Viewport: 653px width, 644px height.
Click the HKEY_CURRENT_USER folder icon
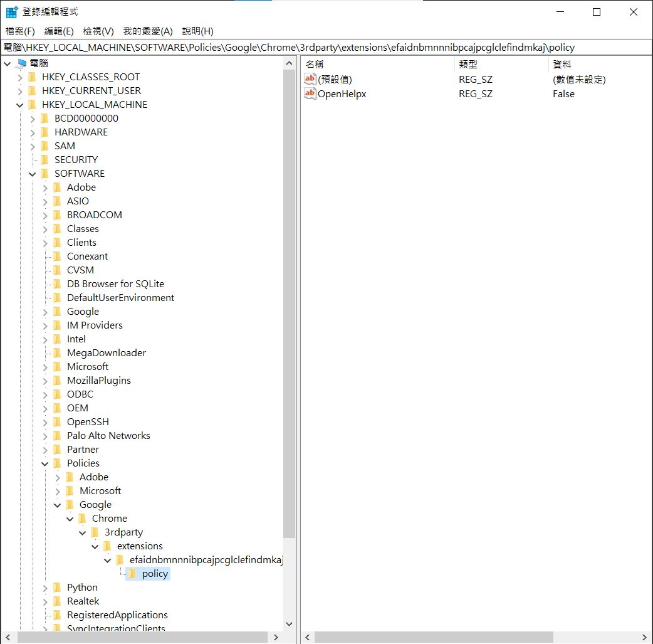(33, 90)
